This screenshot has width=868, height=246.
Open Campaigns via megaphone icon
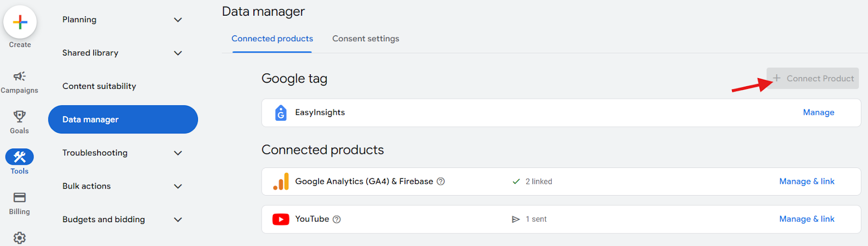(x=20, y=76)
